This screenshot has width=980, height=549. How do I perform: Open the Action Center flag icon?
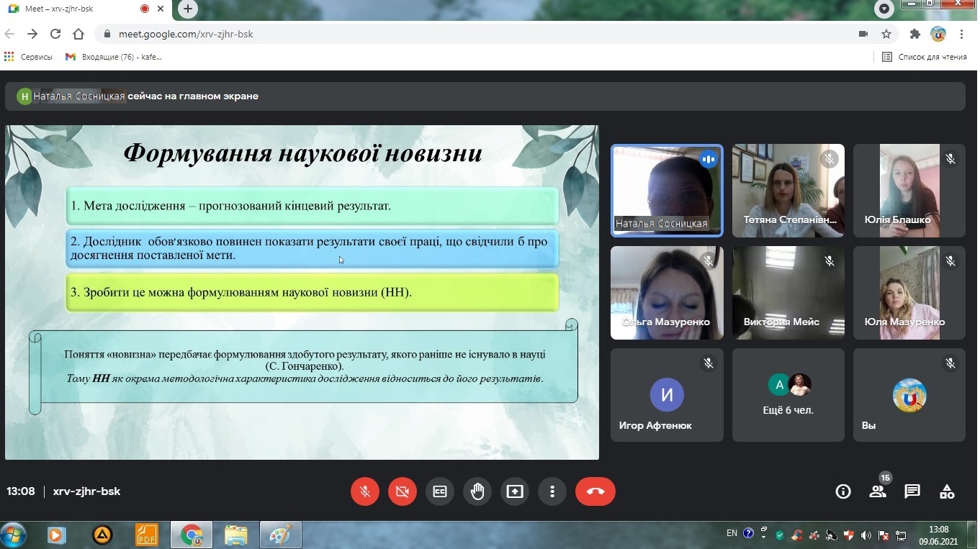pos(883,535)
